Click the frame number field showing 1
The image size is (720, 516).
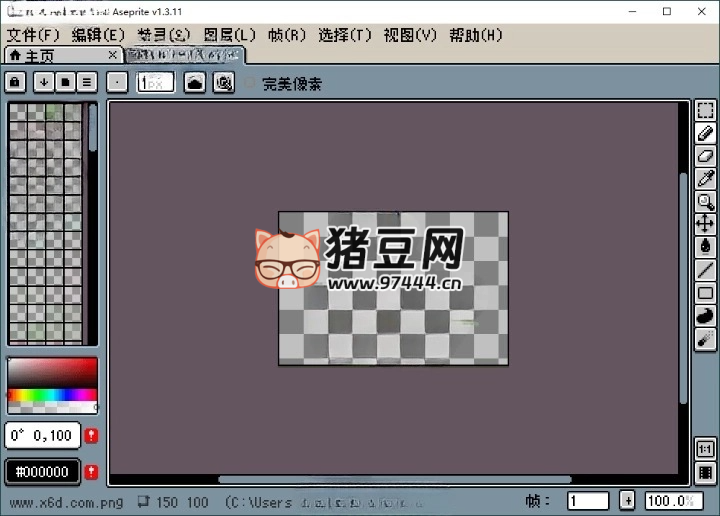tap(588, 500)
